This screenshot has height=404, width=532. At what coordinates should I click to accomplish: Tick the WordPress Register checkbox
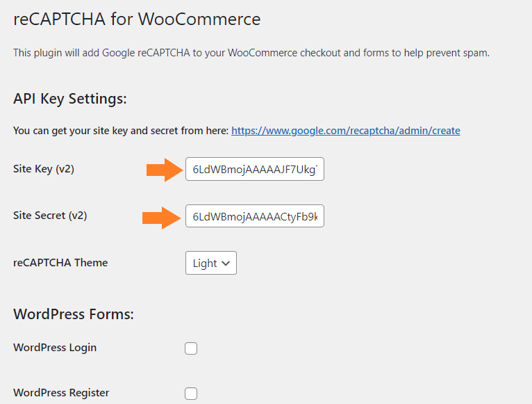tap(191, 394)
